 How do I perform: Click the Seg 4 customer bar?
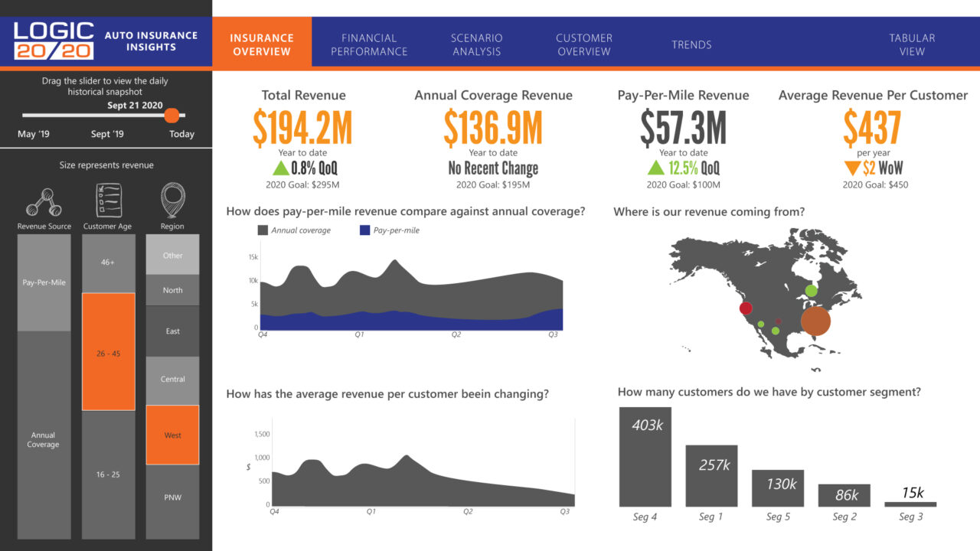tap(645, 455)
